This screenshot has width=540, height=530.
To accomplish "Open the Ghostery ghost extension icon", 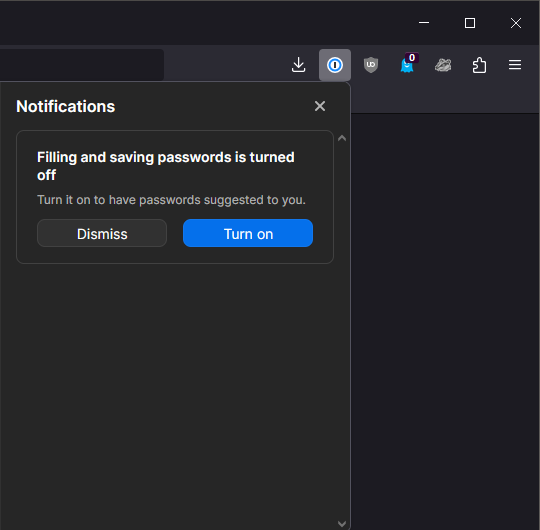I will point(406,65).
